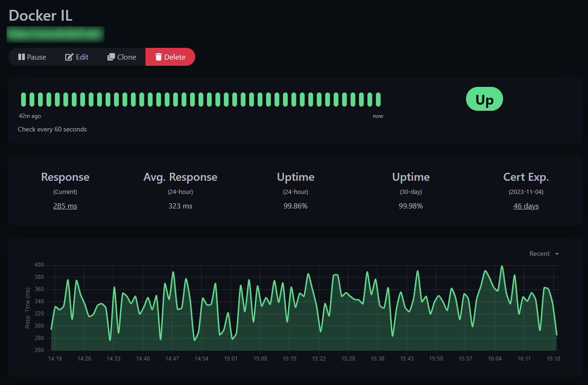The height and width of the screenshot is (385, 588).
Task: Click the 46 days certificate expiry link
Action: (x=526, y=206)
